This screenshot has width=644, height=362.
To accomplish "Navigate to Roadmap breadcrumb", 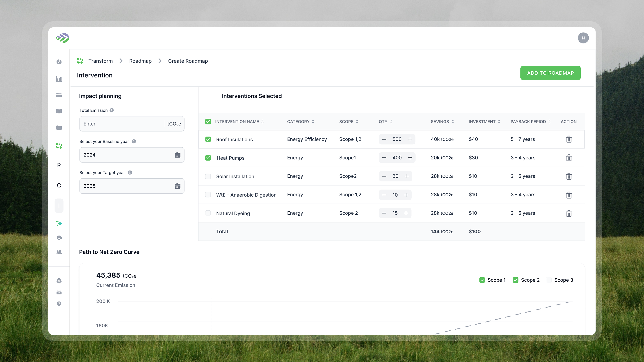I will (140, 61).
